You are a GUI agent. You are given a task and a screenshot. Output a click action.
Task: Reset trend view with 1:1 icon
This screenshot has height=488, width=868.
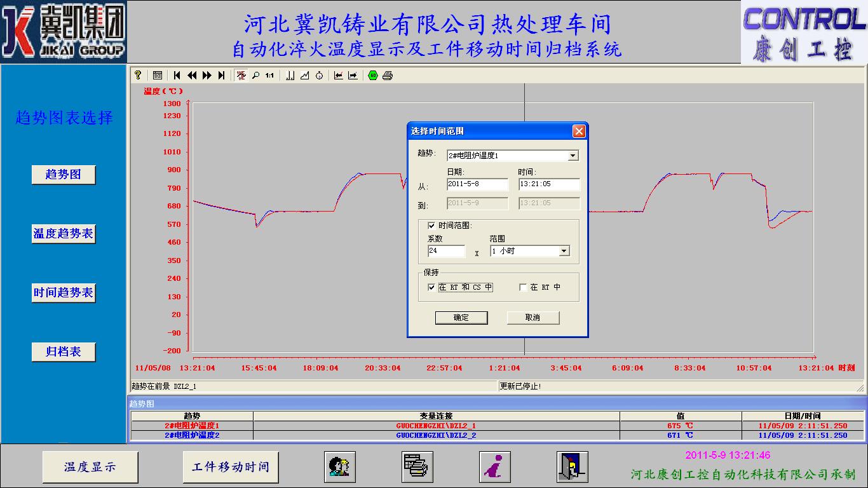(269, 76)
